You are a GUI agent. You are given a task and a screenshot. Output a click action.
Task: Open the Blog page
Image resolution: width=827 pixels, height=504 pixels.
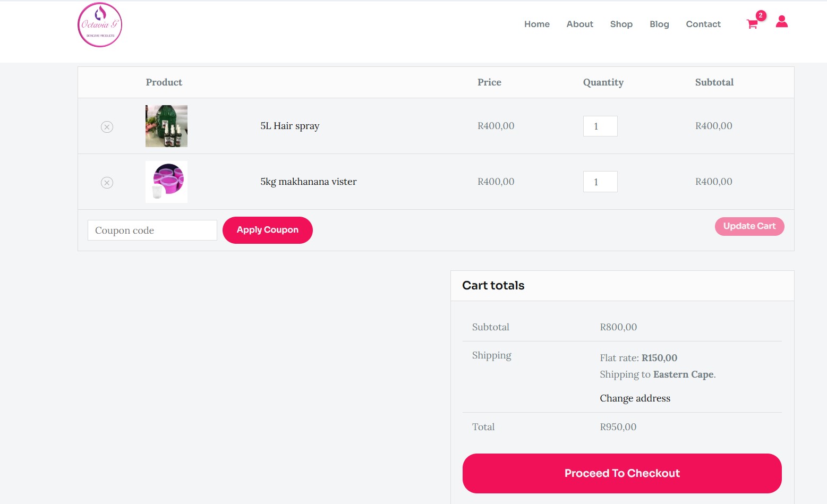659,24
